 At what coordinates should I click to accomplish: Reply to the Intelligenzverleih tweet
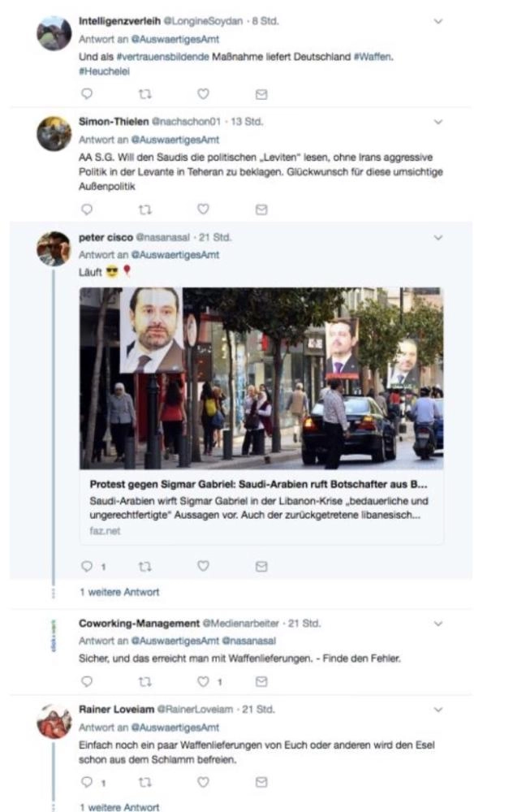(x=87, y=93)
